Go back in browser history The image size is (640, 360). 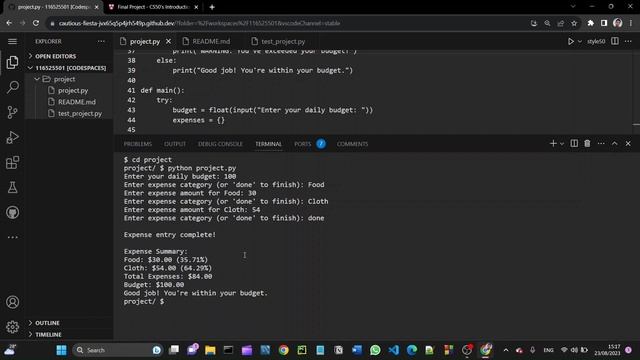point(9,23)
